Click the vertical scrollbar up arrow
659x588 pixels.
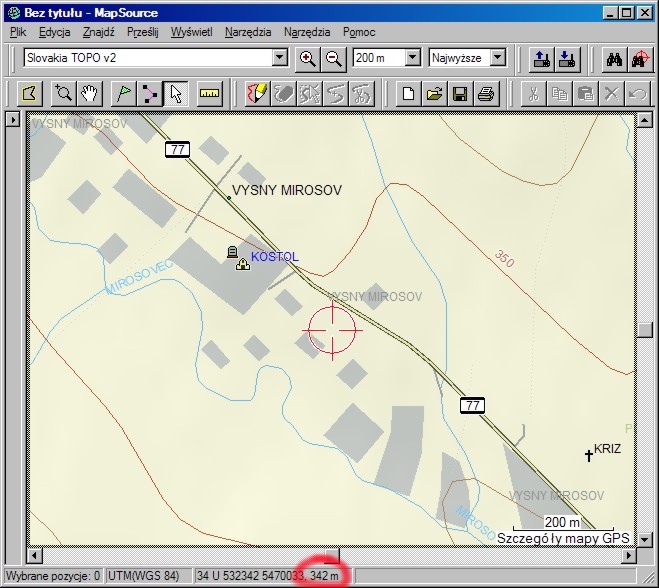645,121
